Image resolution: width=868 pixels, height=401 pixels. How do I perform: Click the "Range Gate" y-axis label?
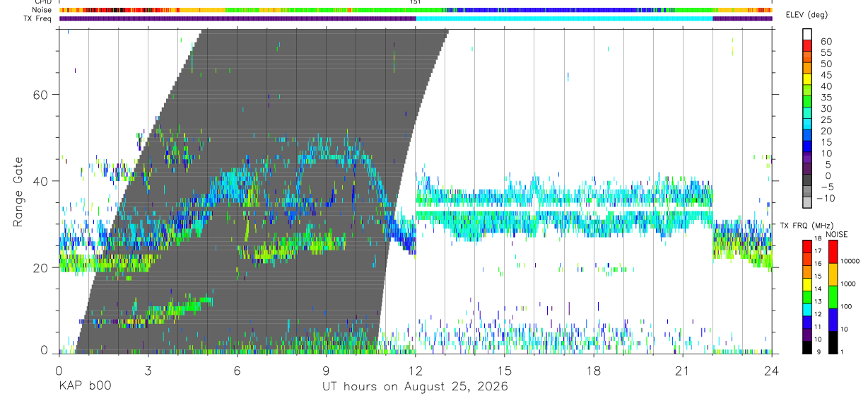point(19,192)
